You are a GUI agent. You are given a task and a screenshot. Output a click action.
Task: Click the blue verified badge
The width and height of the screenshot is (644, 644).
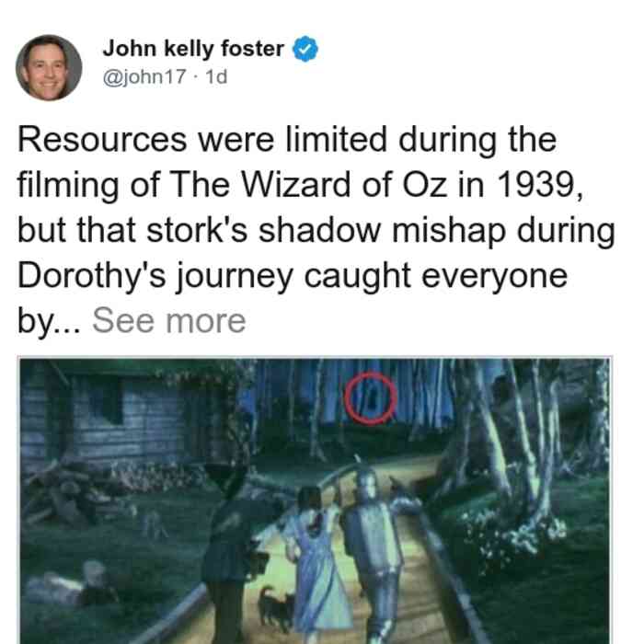coord(305,49)
